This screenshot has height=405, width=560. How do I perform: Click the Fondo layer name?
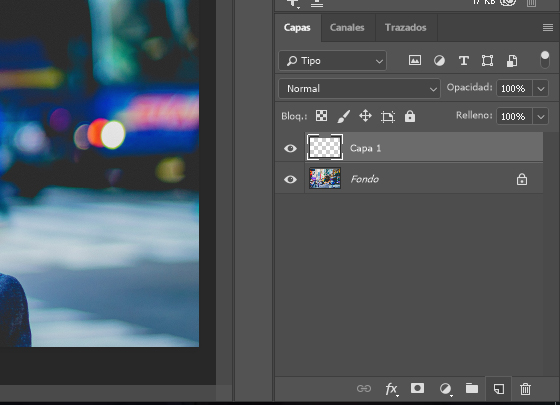(364, 179)
